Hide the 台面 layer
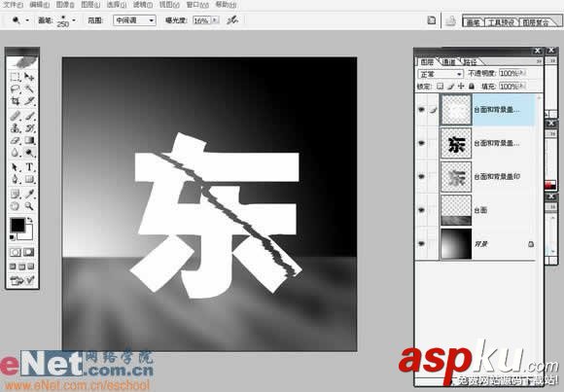The height and width of the screenshot is (392, 564). 421,210
